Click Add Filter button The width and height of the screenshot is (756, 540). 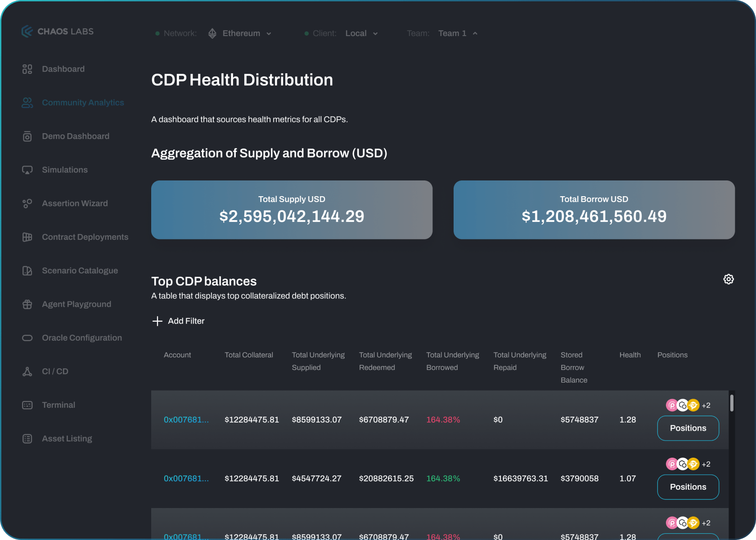pos(179,321)
